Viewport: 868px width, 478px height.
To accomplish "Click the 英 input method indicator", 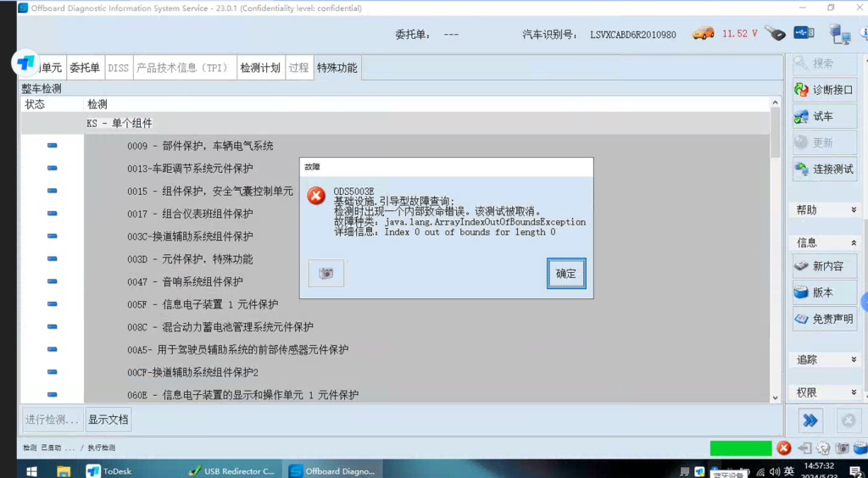I will (789, 471).
